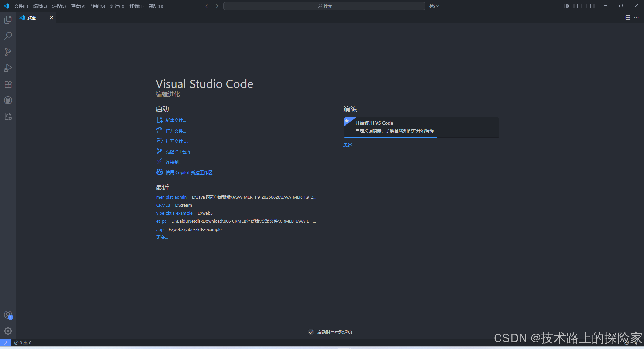Close the 欢迎 welcome tab
This screenshot has height=349, width=644.
tap(51, 18)
